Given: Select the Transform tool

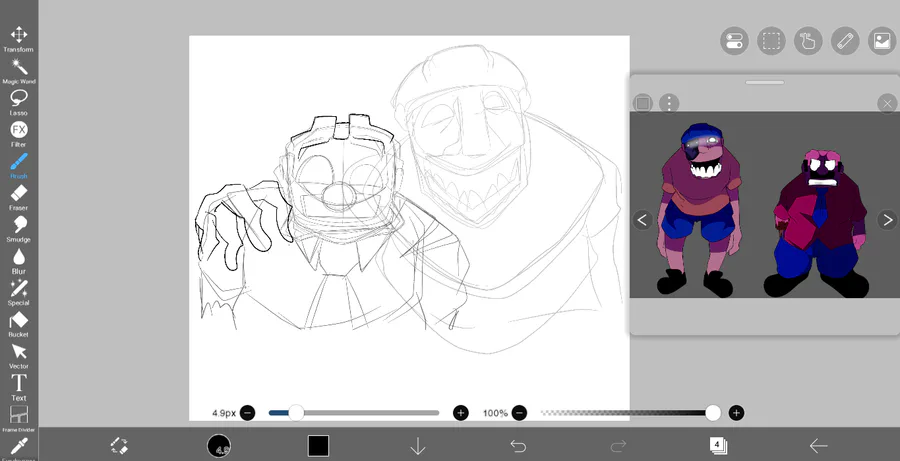Looking at the screenshot, I should pos(18,39).
